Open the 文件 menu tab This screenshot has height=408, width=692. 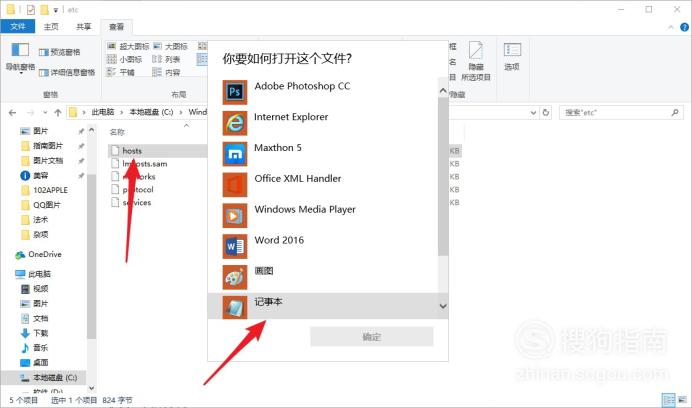(x=18, y=26)
